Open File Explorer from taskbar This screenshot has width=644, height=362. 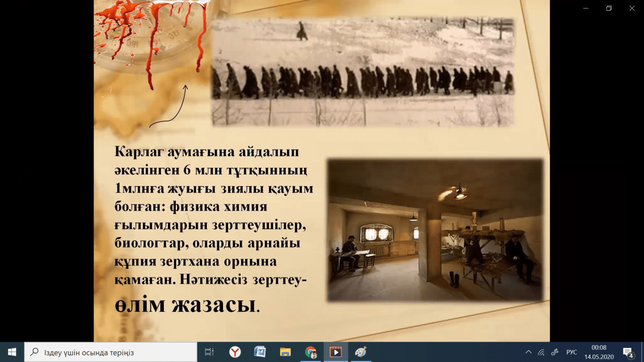(285, 352)
